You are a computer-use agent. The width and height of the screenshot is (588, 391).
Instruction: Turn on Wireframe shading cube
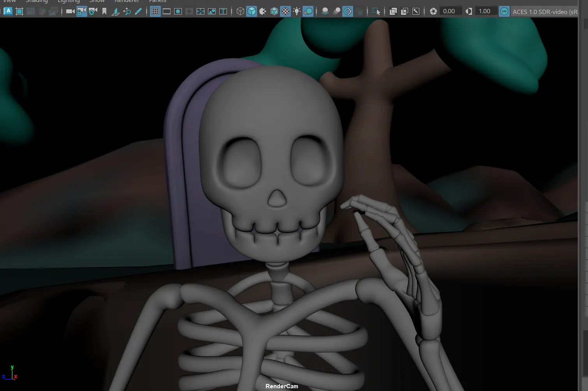(240, 11)
